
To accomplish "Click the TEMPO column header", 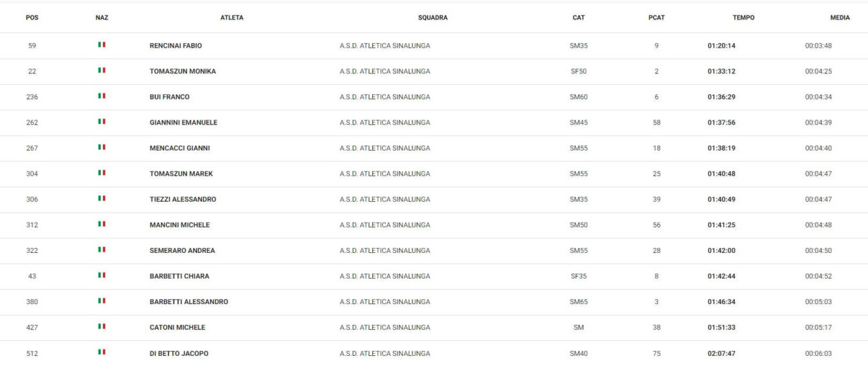I will (x=743, y=17).
